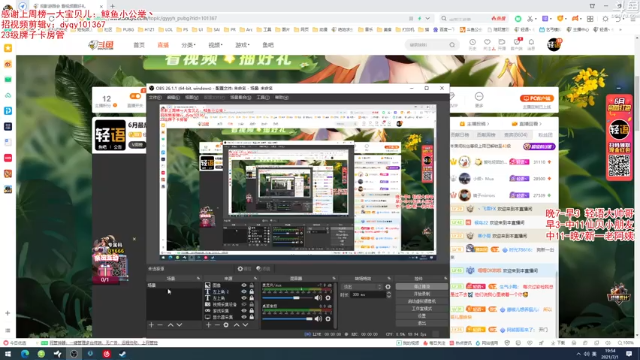Open source properties gear in Sources toolbar
The width and height of the screenshot is (640, 360).
226,325
